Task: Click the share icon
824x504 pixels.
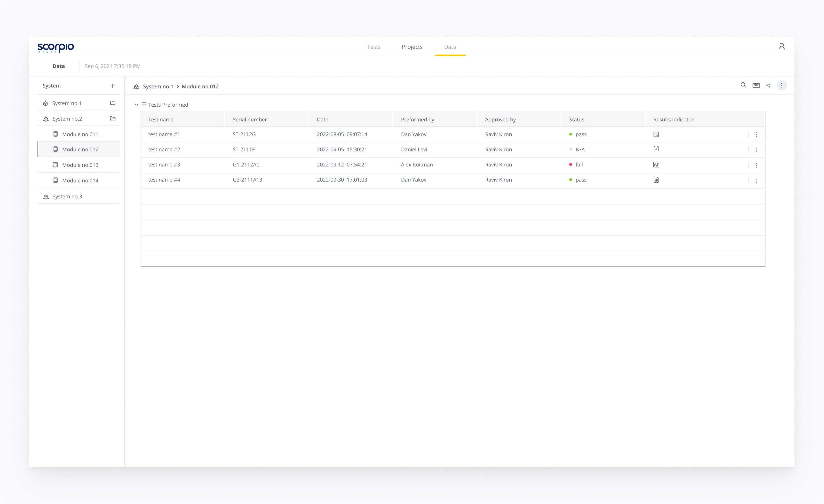Action: (768, 85)
